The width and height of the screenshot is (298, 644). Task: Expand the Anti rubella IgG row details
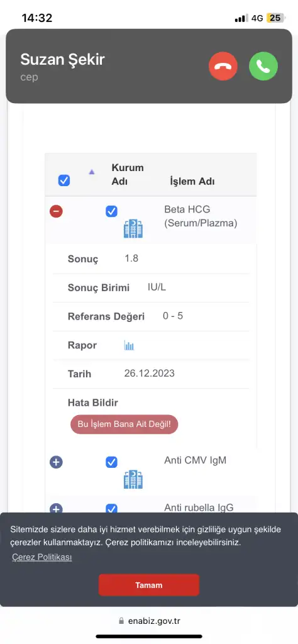pos(56,508)
